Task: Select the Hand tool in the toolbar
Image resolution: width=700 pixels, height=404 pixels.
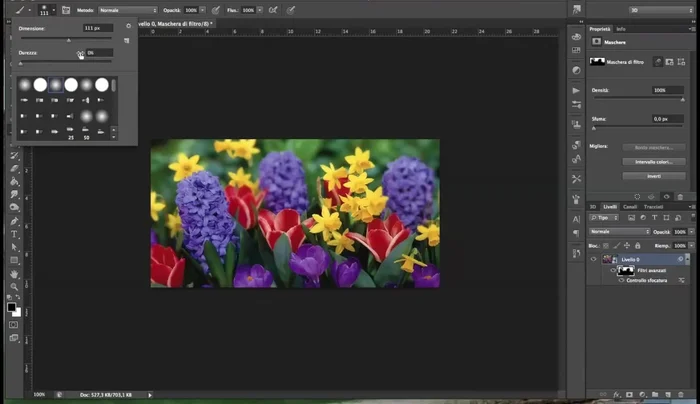Action: click(14, 273)
